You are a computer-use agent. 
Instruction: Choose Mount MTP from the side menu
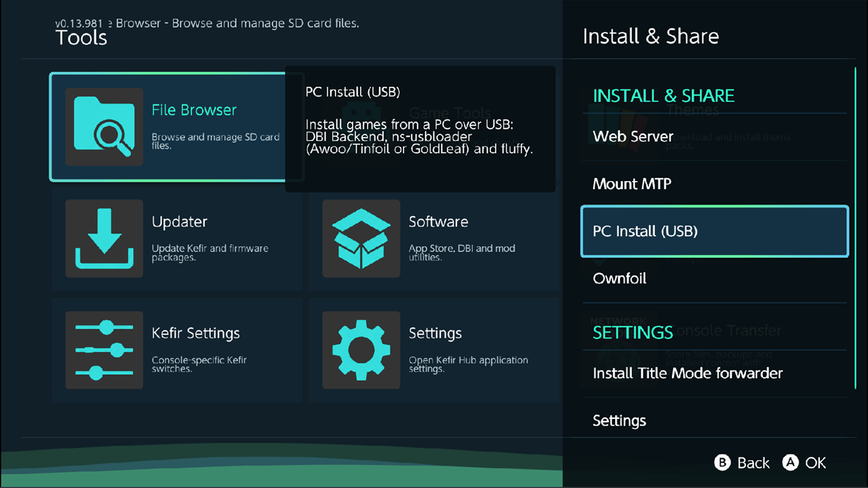715,184
